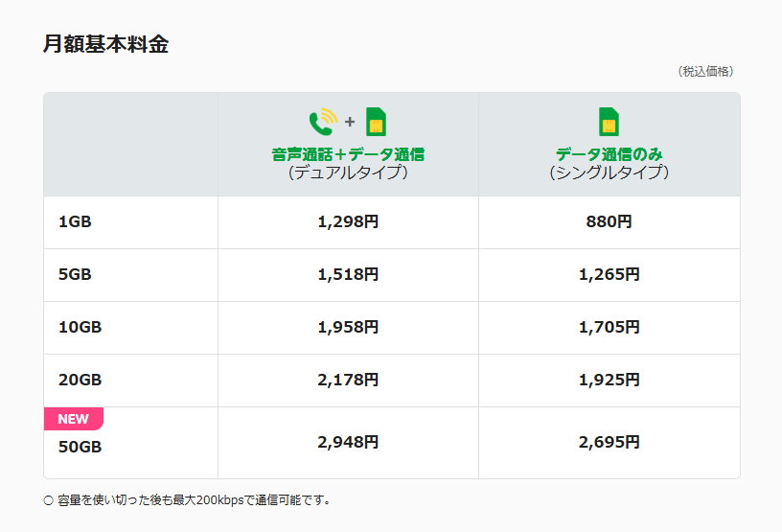The image size is (782, 532).
Task: Click the 1,298円 dual type price
Action: 348,222
